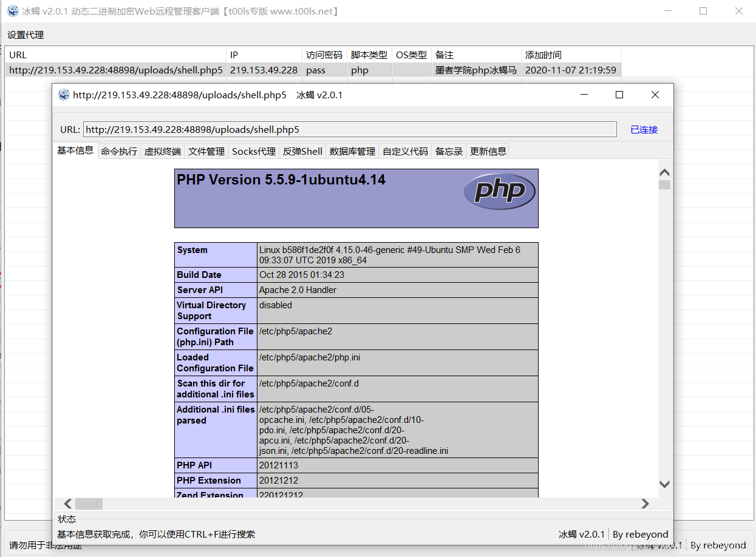The image size is (756, 557).
Task: Switch to the 命令执行 tab
Action: pyautogui.click(x=119, y=151)
